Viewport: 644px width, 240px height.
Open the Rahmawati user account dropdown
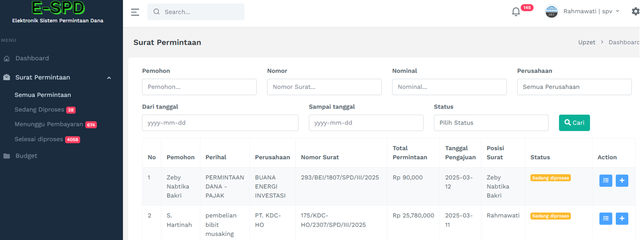(x=591, y=11)
